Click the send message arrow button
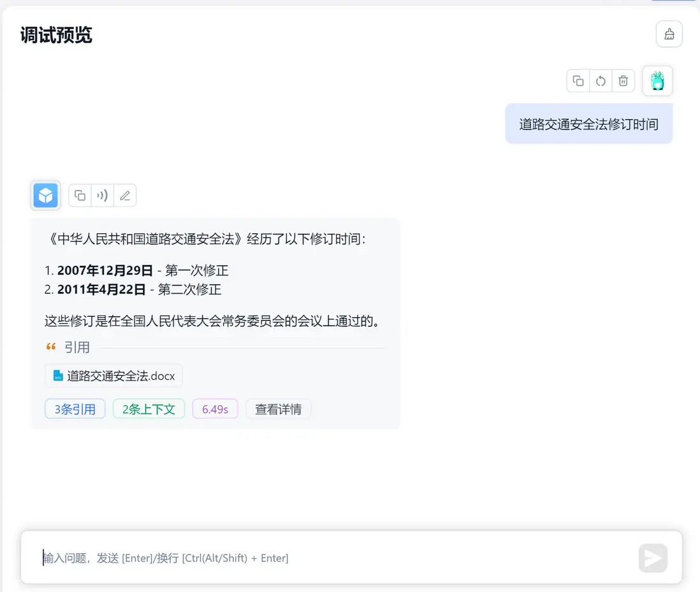Viewport: 700px width, 592px height. 653,558
